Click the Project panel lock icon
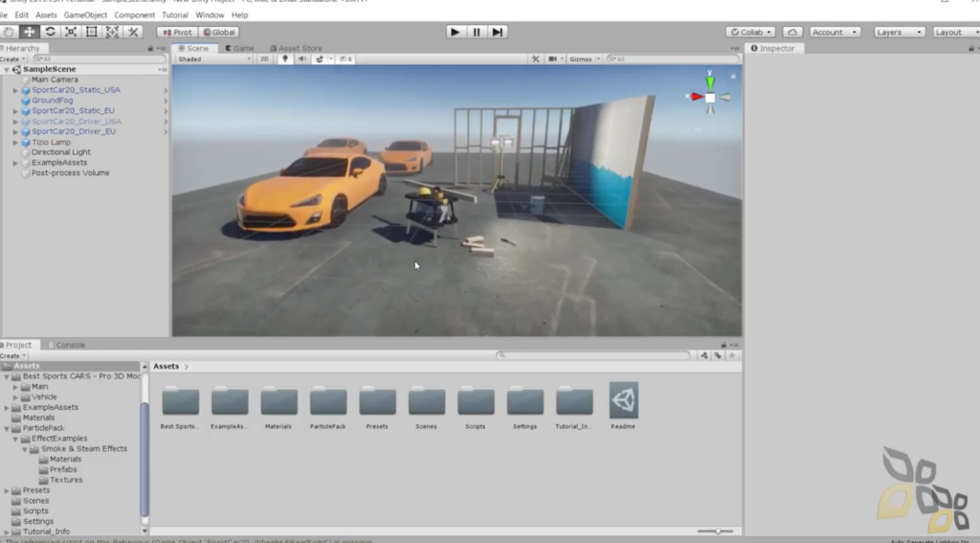Screen dimensions: 980x543 click(724, 345)
